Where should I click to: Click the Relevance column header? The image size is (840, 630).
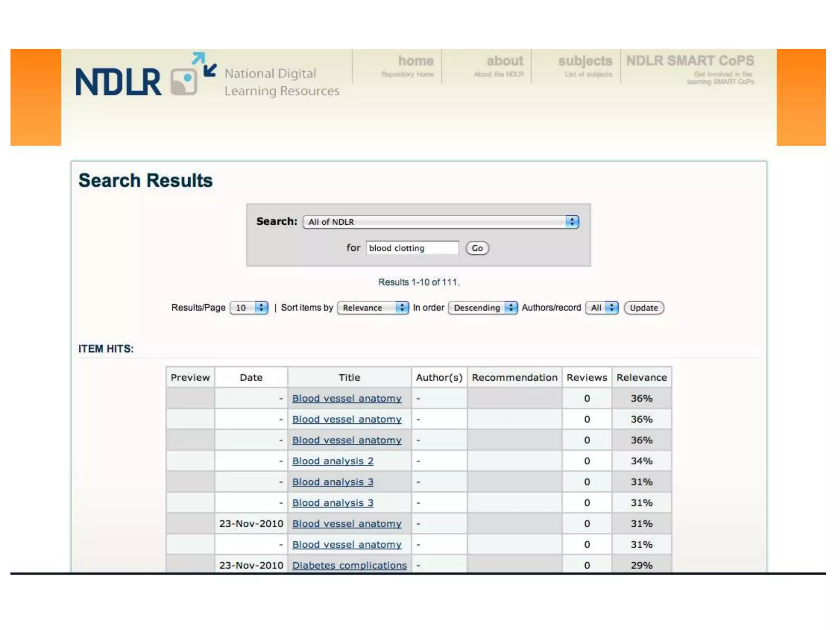pyautogui.click(x=641, y=377)
